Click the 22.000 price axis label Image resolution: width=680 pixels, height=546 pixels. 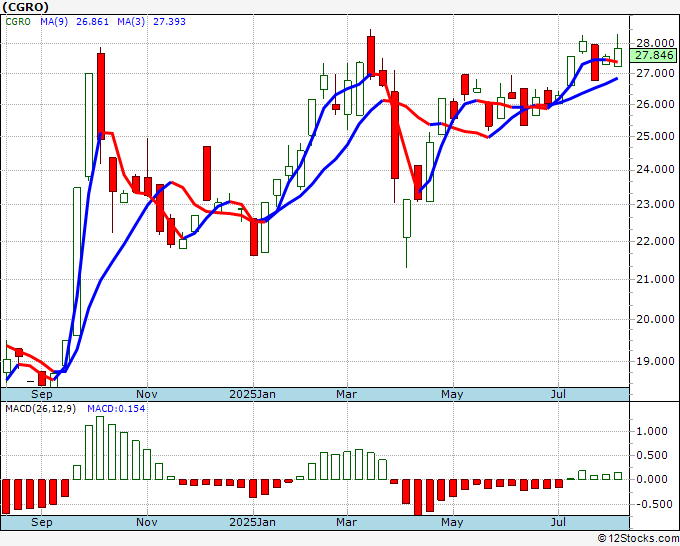point(655,241)
